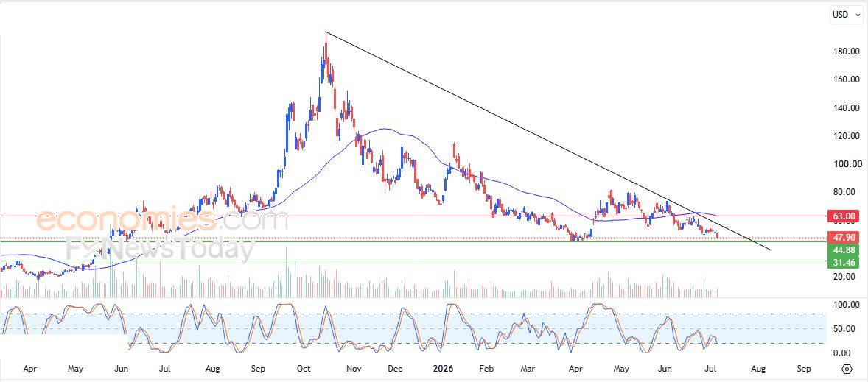Click the 100.00 stochastic scale label
Screen dimensions: 868x382
coord(847,305)
